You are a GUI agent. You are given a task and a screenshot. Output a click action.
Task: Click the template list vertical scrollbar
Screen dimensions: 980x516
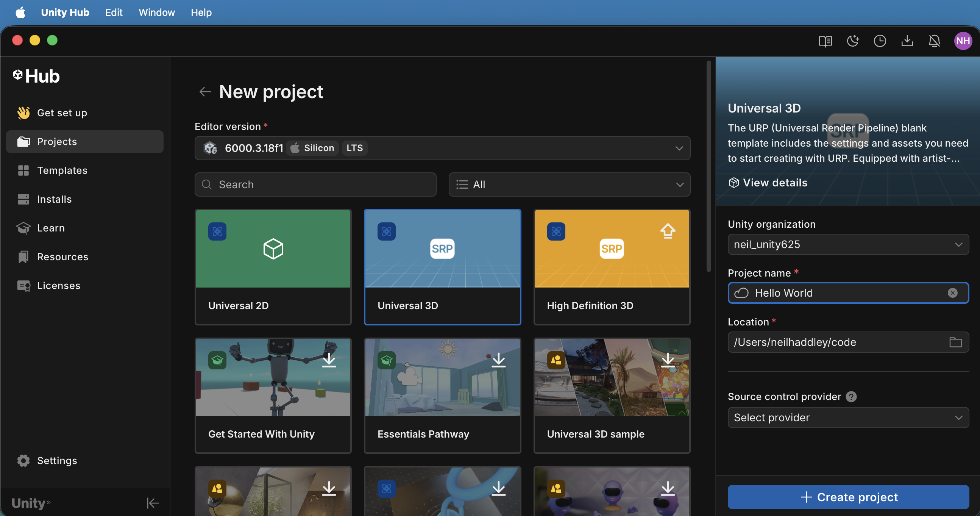point(708,167)
